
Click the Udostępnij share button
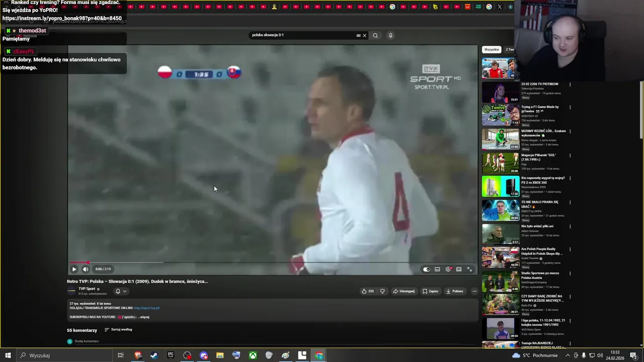click(404, 291)
